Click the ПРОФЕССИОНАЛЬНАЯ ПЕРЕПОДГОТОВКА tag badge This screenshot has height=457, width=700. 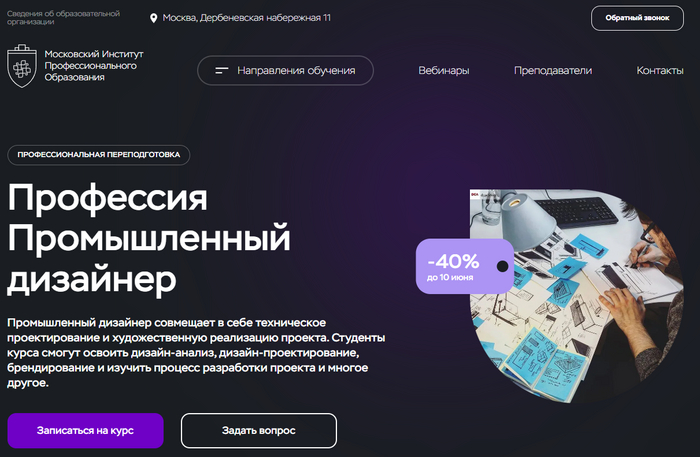point(99,155)
